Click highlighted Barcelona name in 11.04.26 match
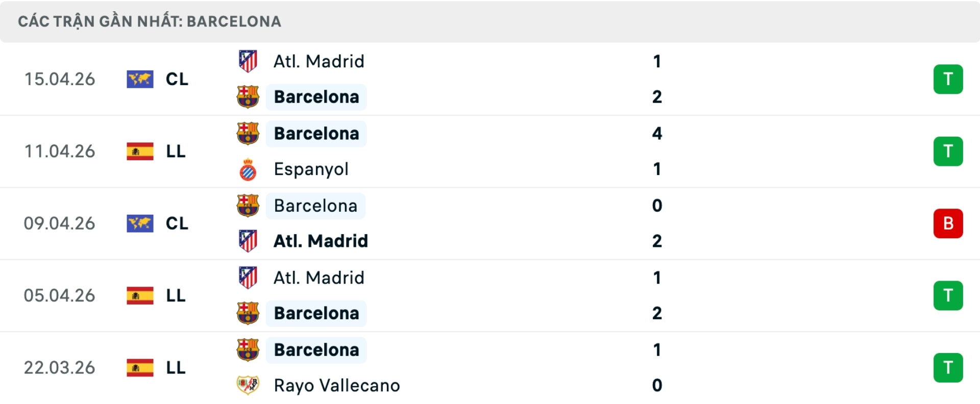This screenshot has width=980, height=404. (316, 134)
